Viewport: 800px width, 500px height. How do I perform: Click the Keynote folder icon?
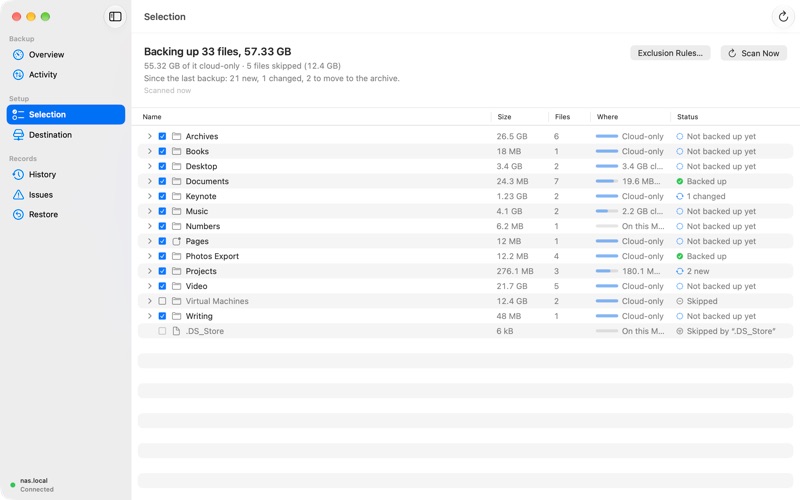(x=177, y=196)
